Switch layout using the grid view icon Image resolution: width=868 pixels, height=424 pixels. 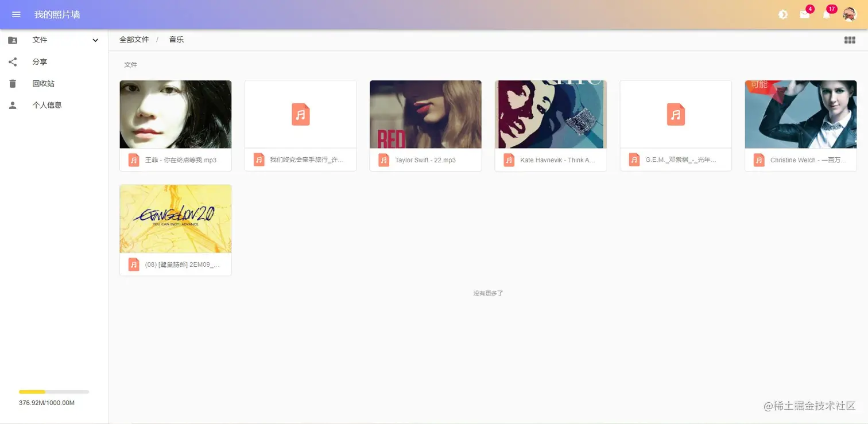(x=849, y=39)
